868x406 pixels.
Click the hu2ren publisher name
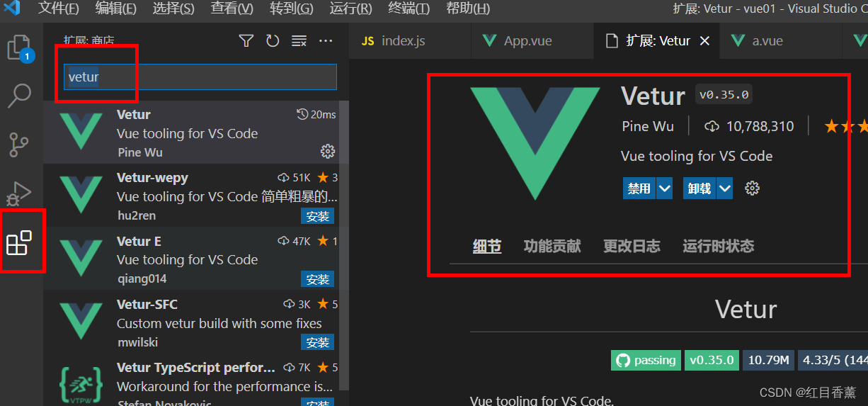[x=137, y=215]
